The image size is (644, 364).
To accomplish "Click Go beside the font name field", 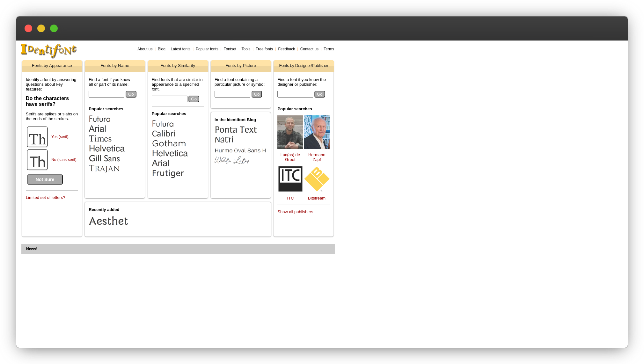I will pyautogui.click(x=131, y=94).
